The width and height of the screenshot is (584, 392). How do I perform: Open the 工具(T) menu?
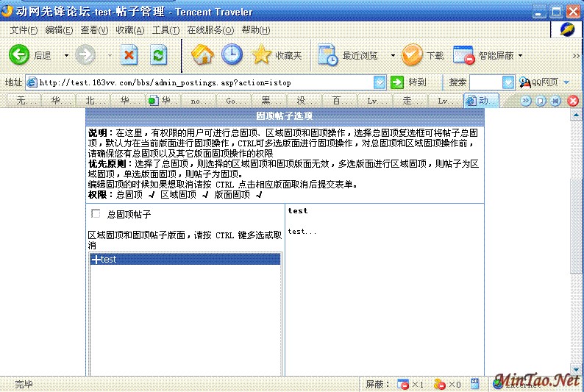click(165, 30)
